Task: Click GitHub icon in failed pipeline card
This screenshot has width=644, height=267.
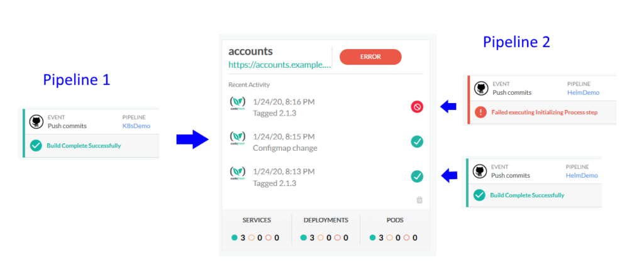Action: pos(482,89)
